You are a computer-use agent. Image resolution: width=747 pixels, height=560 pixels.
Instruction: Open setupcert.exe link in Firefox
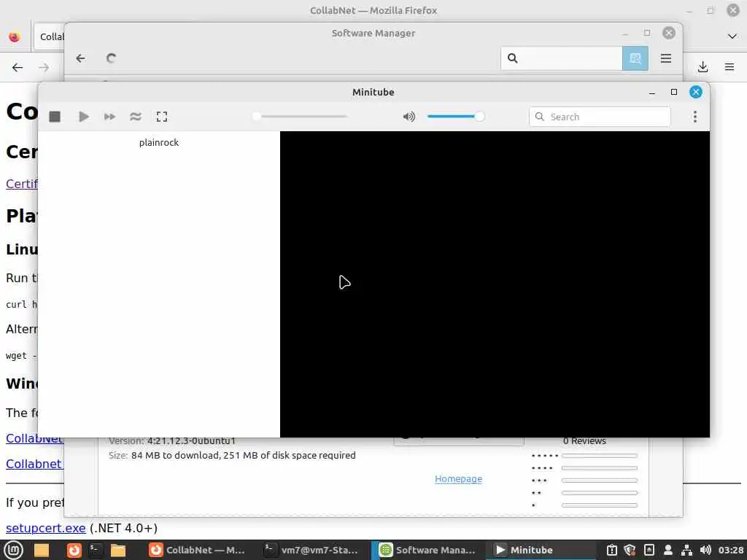[x=46, y=528]
